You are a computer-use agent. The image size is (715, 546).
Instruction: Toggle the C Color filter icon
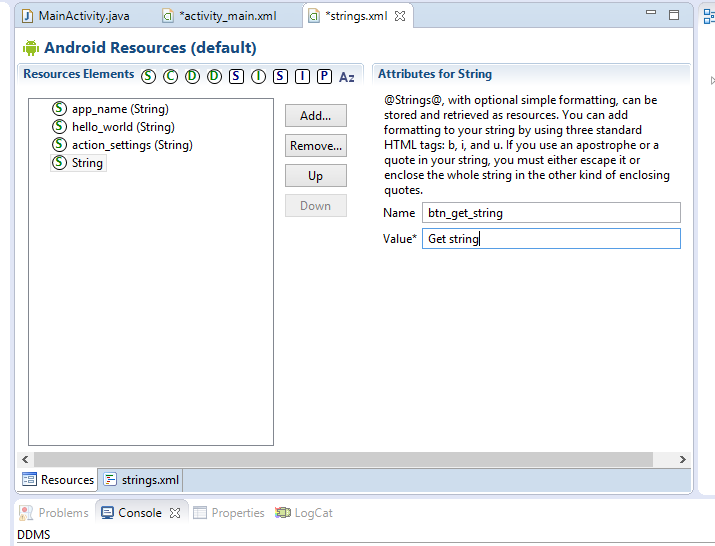170,76
